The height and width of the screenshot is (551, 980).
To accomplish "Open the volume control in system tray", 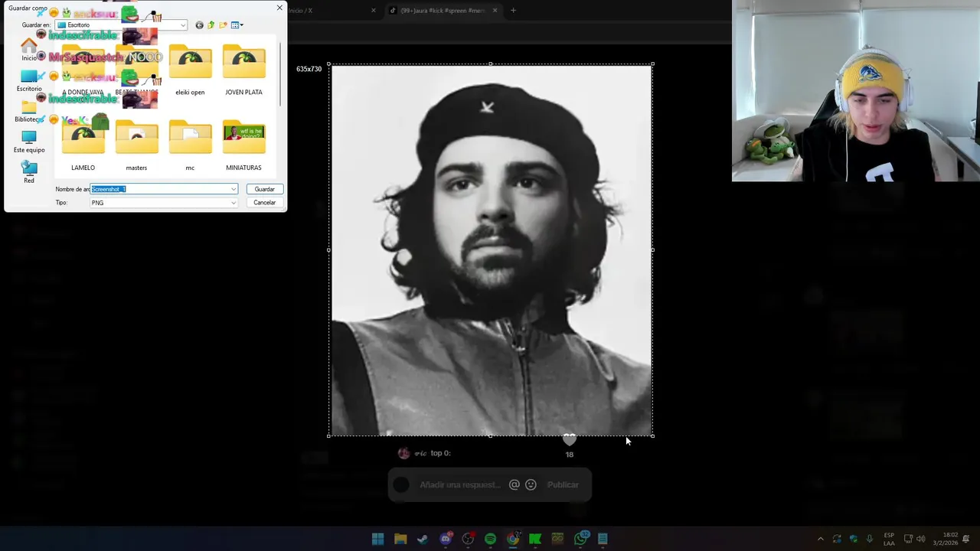I will point(920,539).
